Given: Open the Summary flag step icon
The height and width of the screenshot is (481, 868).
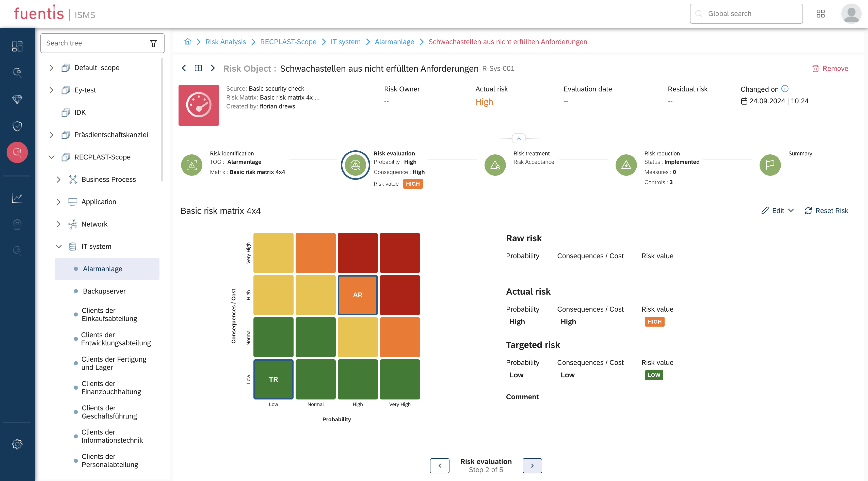Looking at the screenshot, I should (770, 165).
